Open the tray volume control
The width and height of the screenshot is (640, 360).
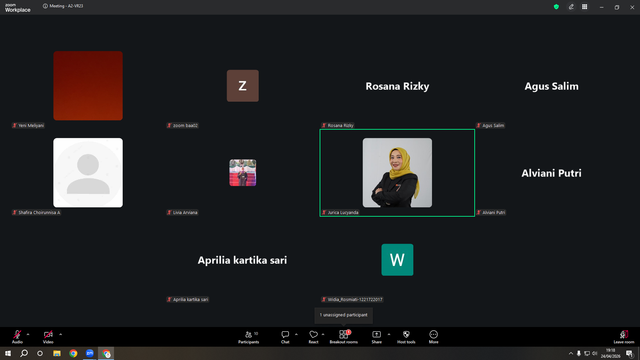coord(595,353)
